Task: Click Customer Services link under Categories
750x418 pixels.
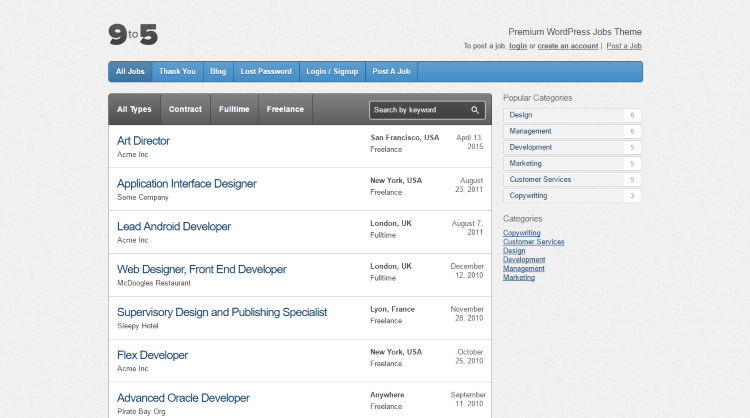Action: point(533,242)
